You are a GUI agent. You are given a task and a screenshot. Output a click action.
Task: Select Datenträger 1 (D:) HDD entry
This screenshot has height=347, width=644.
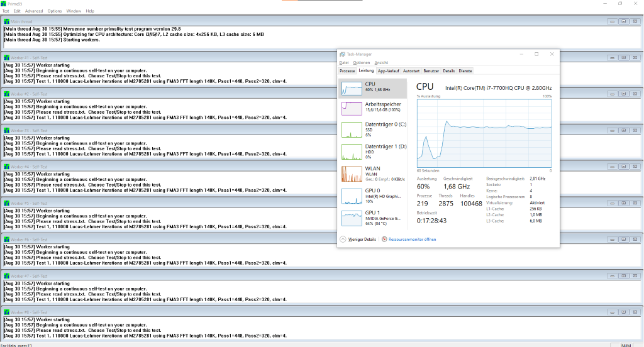click(374, 151)
